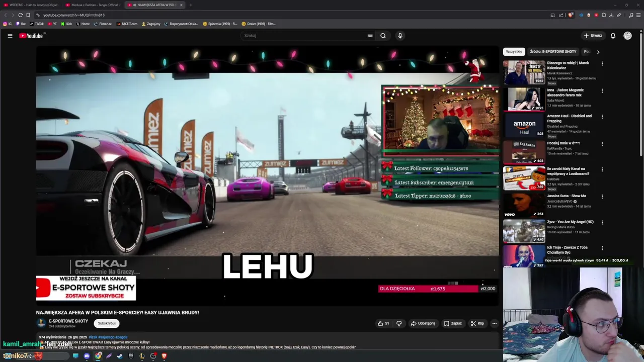
Task: Open 'Jessica Sutta - Show Me' title
Action: 567,196
